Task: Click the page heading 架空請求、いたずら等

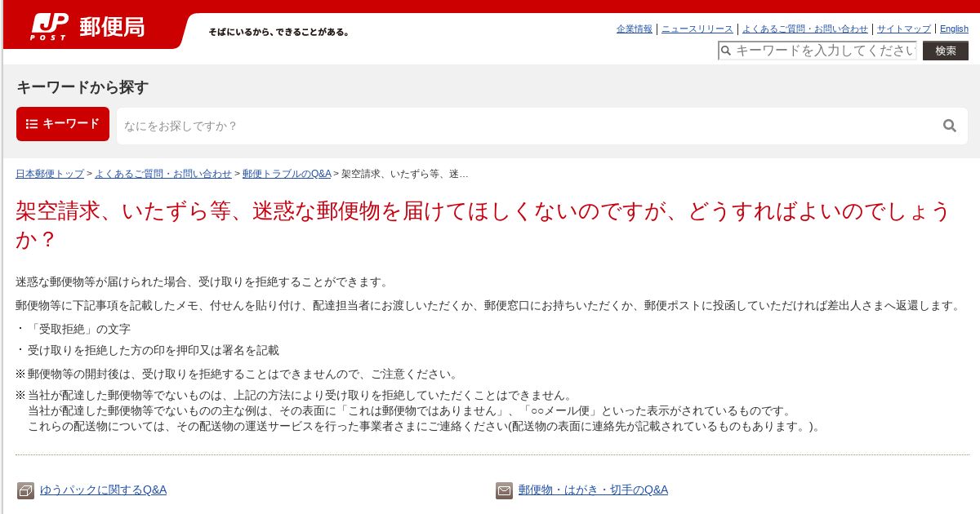Action: (483, 225)
